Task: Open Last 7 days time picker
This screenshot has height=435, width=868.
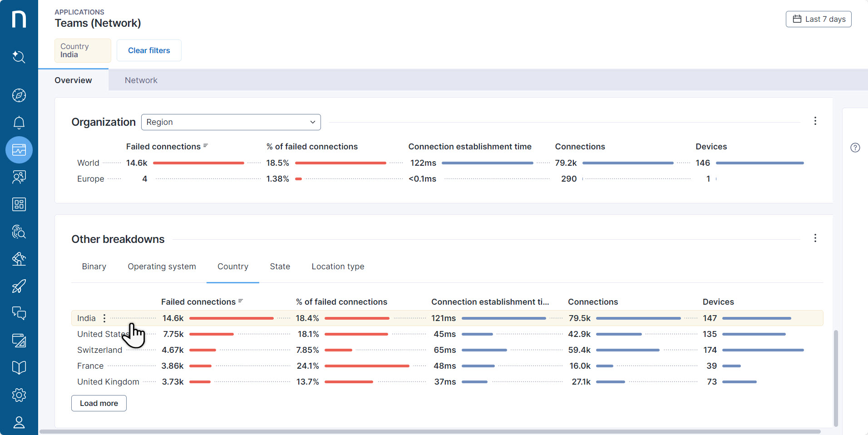Action: point(819,19)
